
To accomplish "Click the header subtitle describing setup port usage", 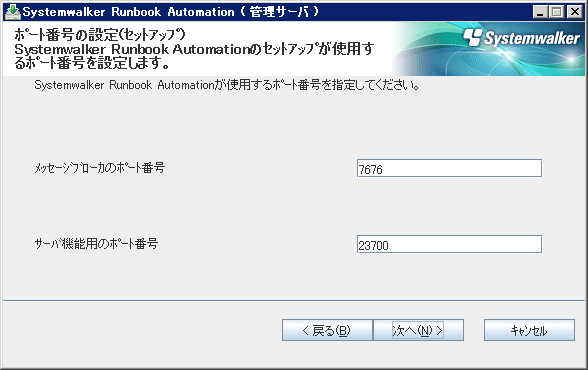I will pyautogui.click(x=194, y=56).
